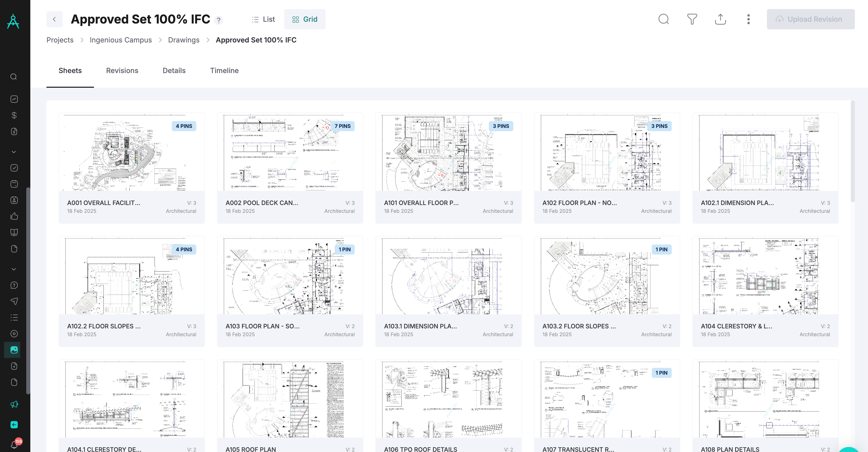Image resolution: width=868 pixels, height=452 pixels.
Task: Click the search icon in top toolbar
Action: [663, 19]
